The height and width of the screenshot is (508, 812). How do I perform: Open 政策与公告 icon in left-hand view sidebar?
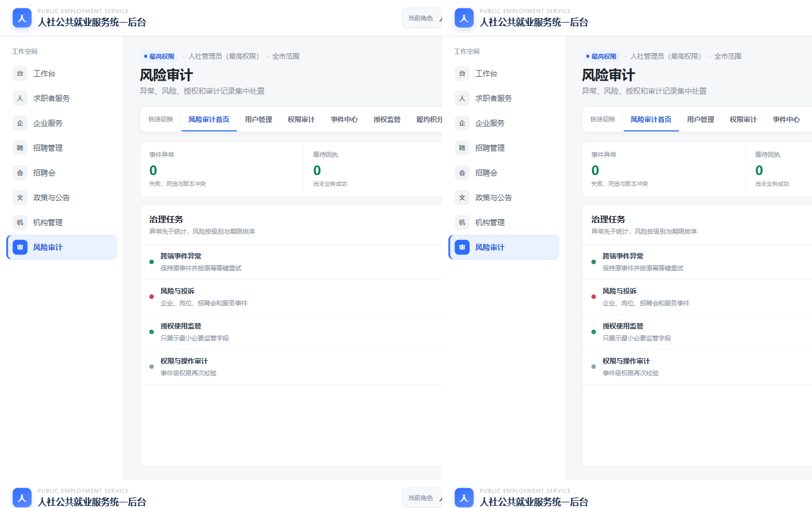coord(20,198)
